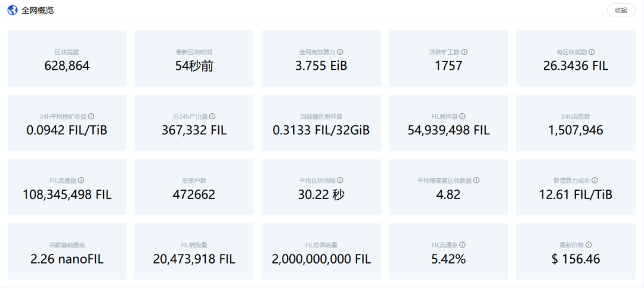Click the 当前基础费率 label
644x288 pixels.
point(67,245)
